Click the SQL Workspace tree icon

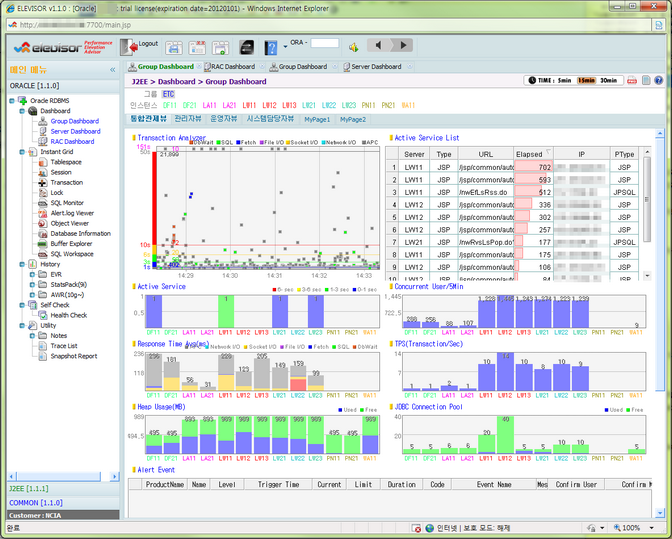point(43,254)
